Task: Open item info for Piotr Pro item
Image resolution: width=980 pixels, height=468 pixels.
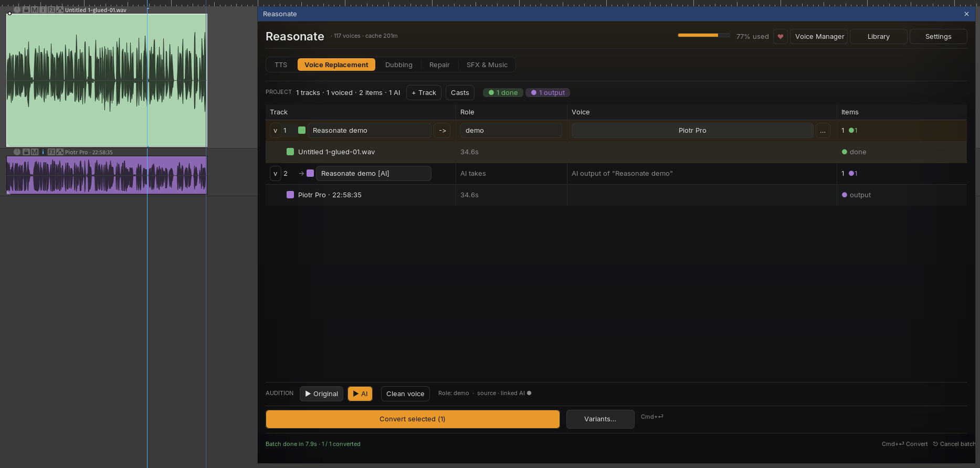Action: coord(43,152)
